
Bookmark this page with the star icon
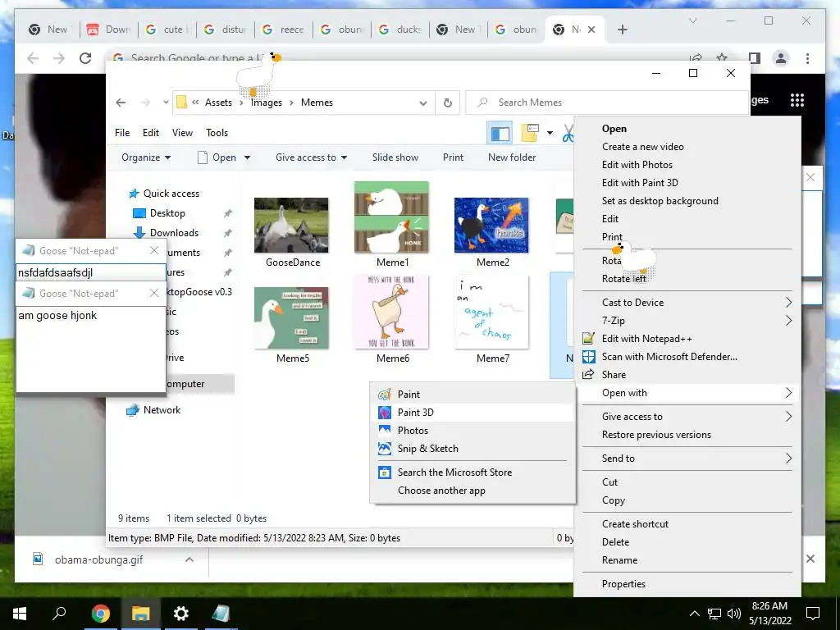[722, 58]
